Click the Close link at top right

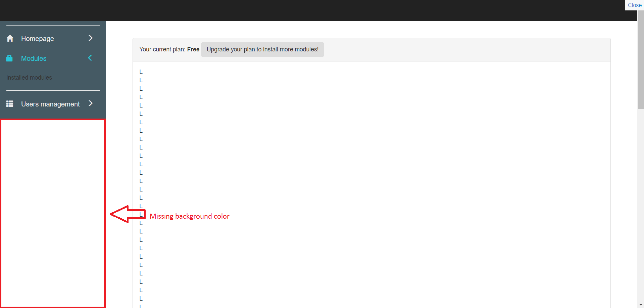pos(634,5)
